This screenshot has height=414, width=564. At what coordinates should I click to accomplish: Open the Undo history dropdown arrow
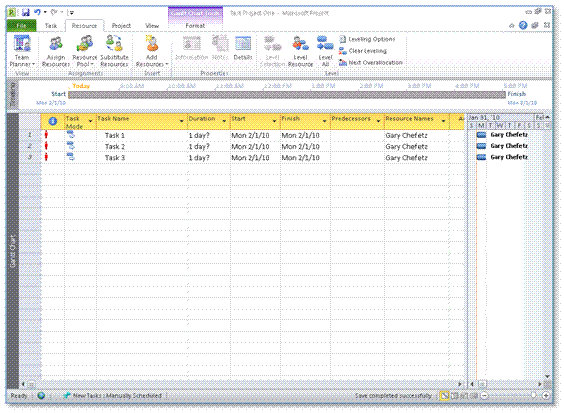tap(45, 13)
